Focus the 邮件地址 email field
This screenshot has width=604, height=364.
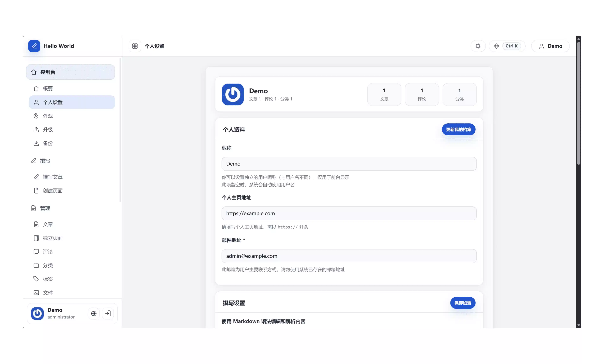pyautogui.click(x=349, y=256)
